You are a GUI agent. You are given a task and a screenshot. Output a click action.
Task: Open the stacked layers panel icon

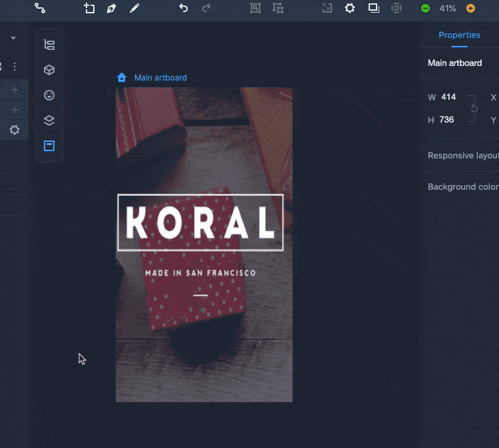49,120
